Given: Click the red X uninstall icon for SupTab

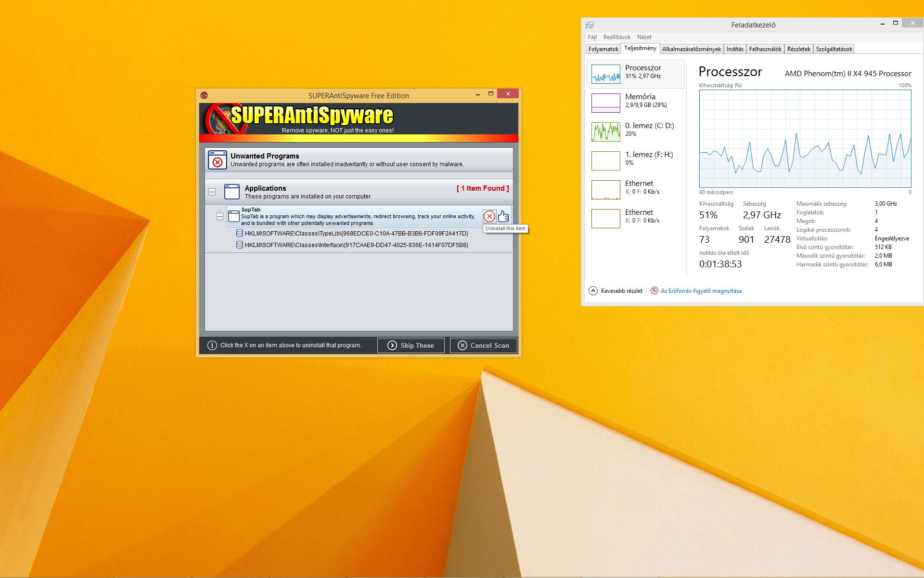Looking at the screenshot, I should (489, 216).
